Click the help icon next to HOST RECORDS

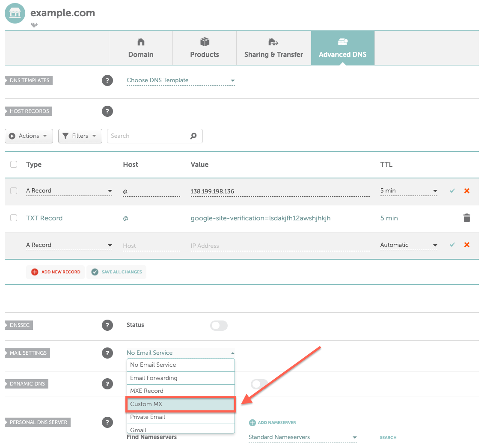(107, 111)
